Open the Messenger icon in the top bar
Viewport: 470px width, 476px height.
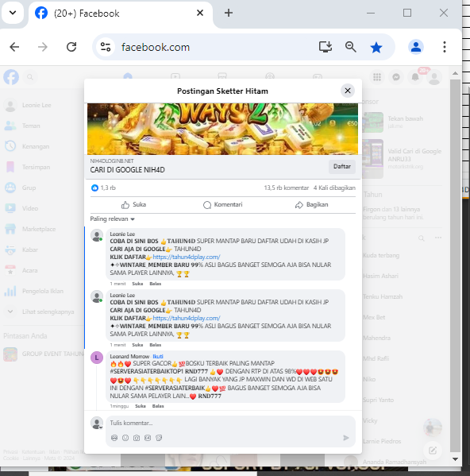click(x=396, y=77)
